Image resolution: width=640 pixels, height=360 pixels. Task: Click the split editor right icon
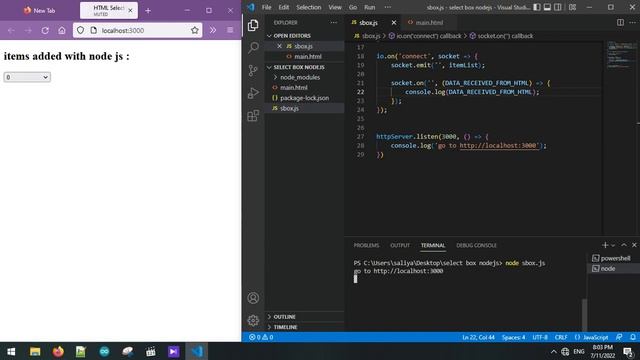620,22
